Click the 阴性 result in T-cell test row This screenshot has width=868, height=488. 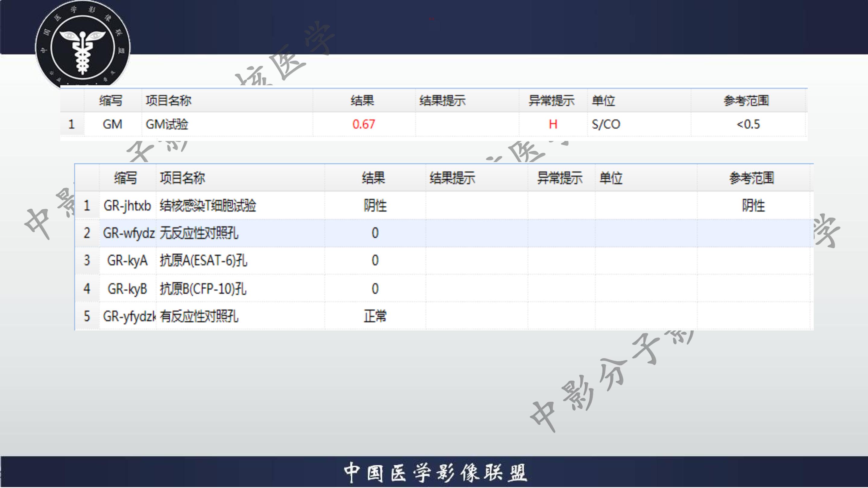(x=375, y=205)
